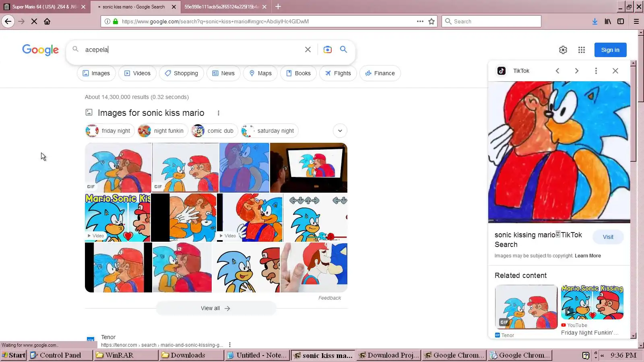Viewport: 644px width, 362px height.
Task: Select the 55e998e111acb browser tab
Action: (x=221, y=7)
